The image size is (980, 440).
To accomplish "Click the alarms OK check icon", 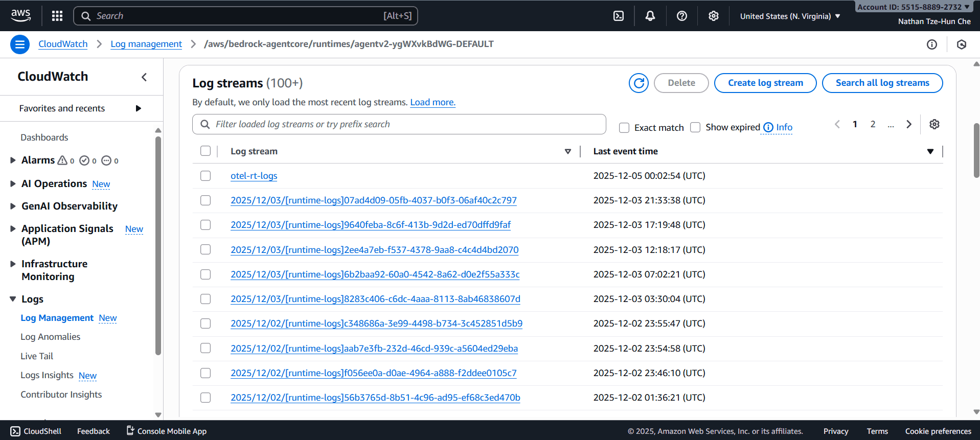I will (84, 160).
